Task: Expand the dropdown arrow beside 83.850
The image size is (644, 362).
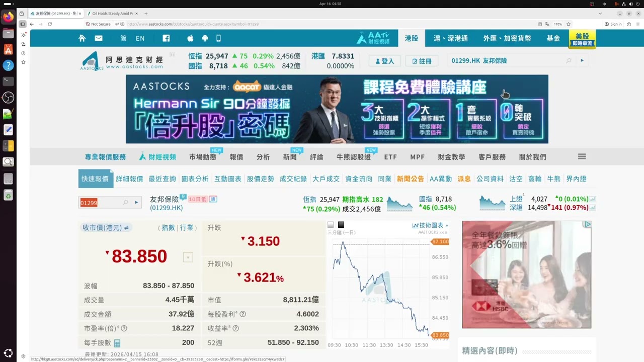Action: pyautogui.click(x=188, y=257)
